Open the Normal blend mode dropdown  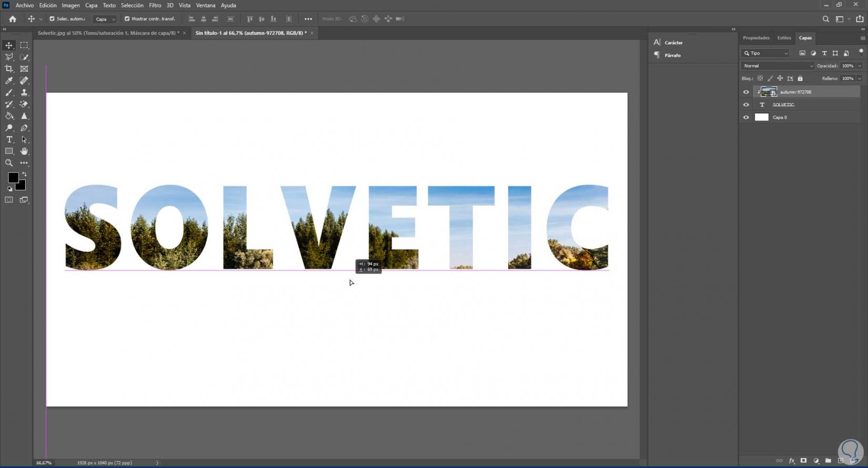click(778, 66)
